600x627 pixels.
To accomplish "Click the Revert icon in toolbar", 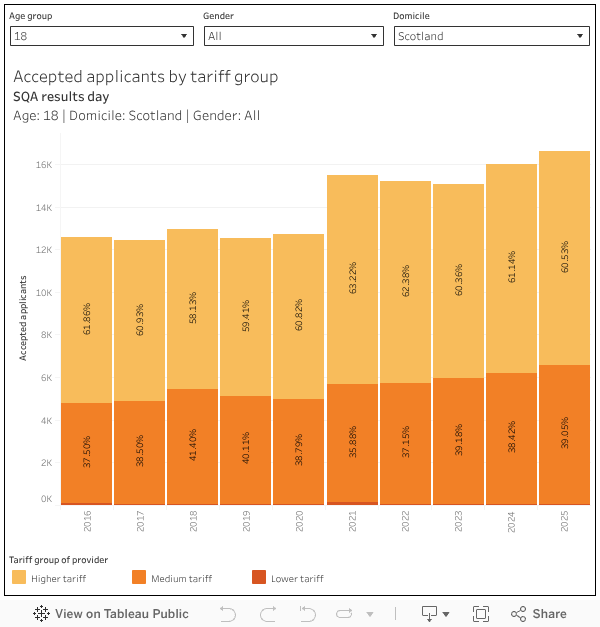I will tap(307, 614).
